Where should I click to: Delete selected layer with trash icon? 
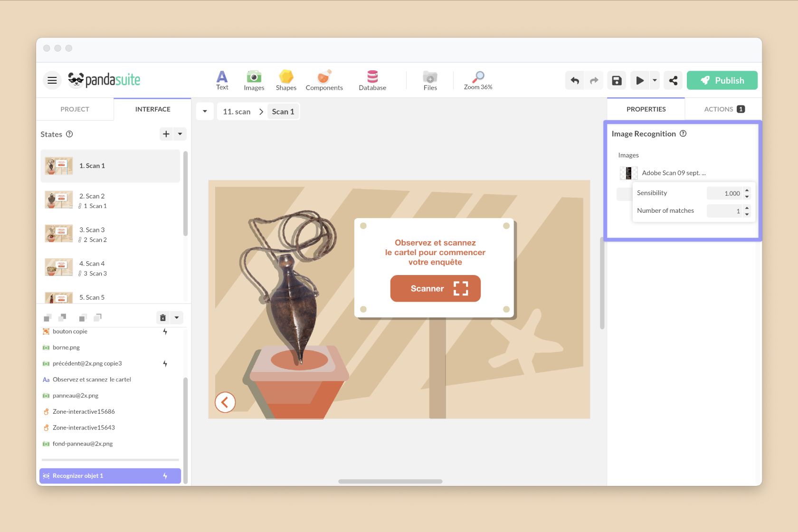tap(162, 317)
